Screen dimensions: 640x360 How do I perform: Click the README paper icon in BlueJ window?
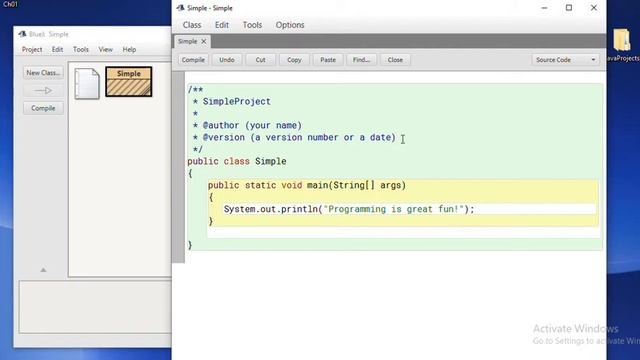[87, 84]
